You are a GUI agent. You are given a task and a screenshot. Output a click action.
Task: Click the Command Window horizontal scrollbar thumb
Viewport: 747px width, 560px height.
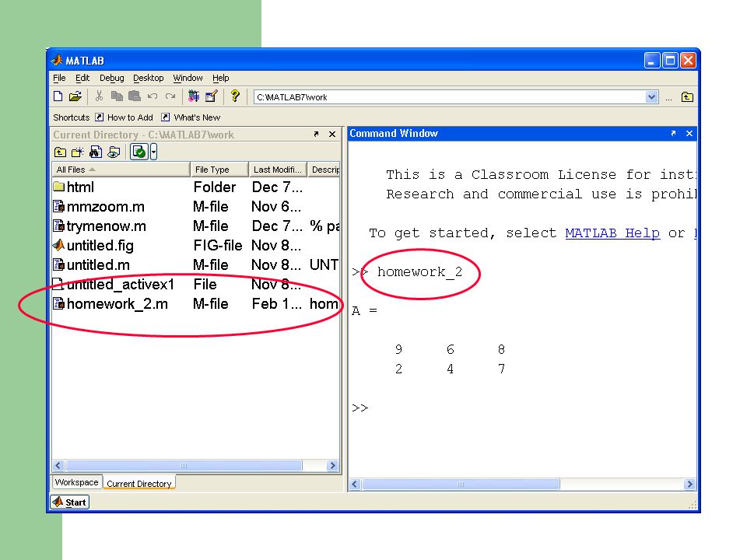(461, 485)
